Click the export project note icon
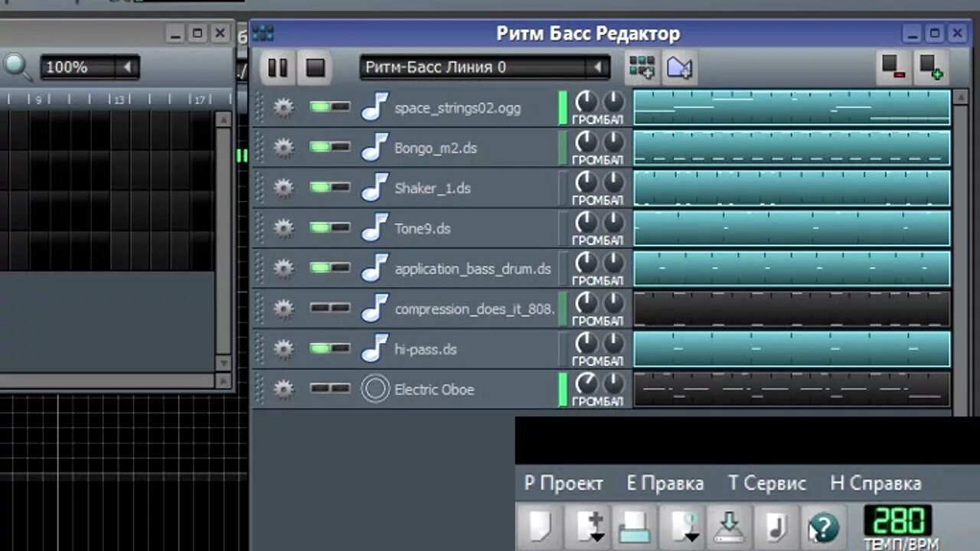This screenshot has width=980, height=551. point(776,527)
